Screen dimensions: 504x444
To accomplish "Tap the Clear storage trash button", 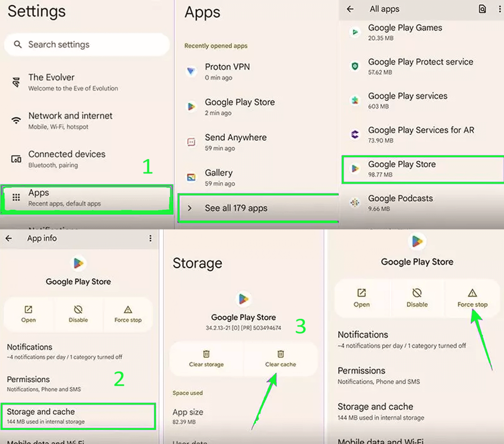I will click(206, 359).
